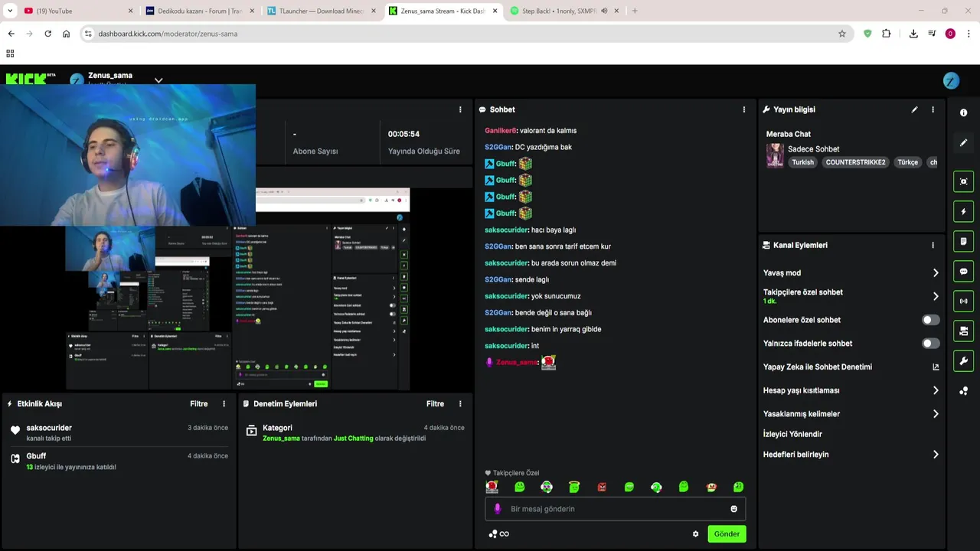Open Yayın bilgisi panel options menu
Viewport: 980px width, 551px height.
click(x=933, y=109)
